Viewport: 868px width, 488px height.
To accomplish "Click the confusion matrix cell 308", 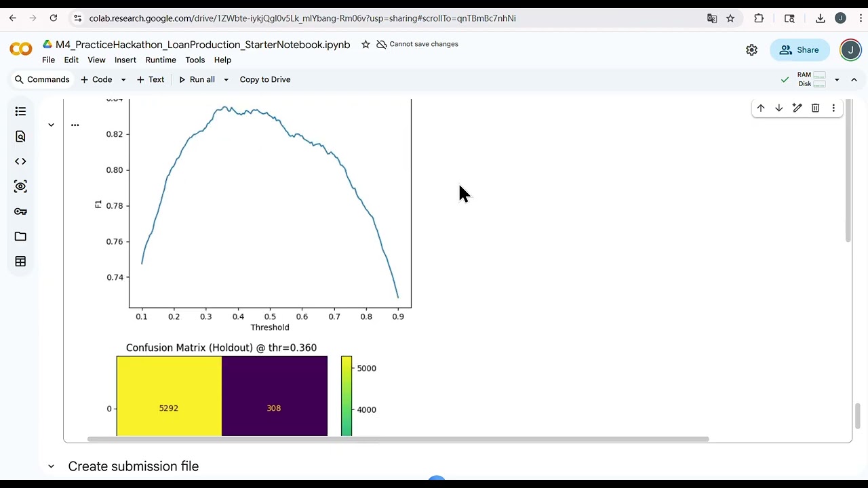I will [275, 396].
